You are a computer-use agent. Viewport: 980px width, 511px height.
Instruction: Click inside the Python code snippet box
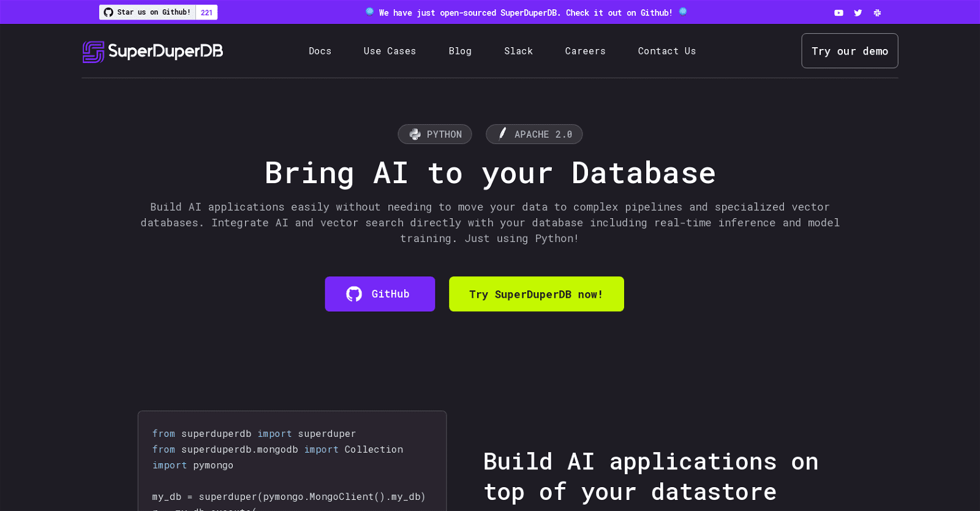[x=292, y=466]
